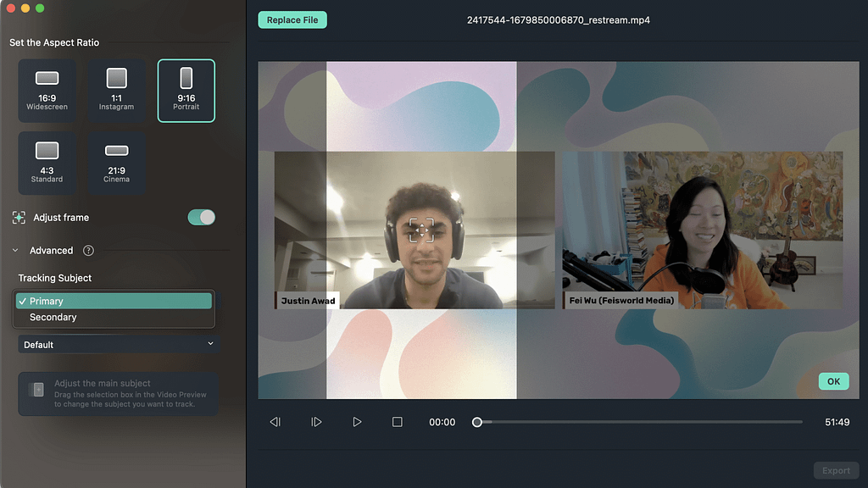Choose the 21:9 Cinema aspect ratio
Image resolution: width=868 pixels, height=488 pixels.
click(x=116, y=163)
